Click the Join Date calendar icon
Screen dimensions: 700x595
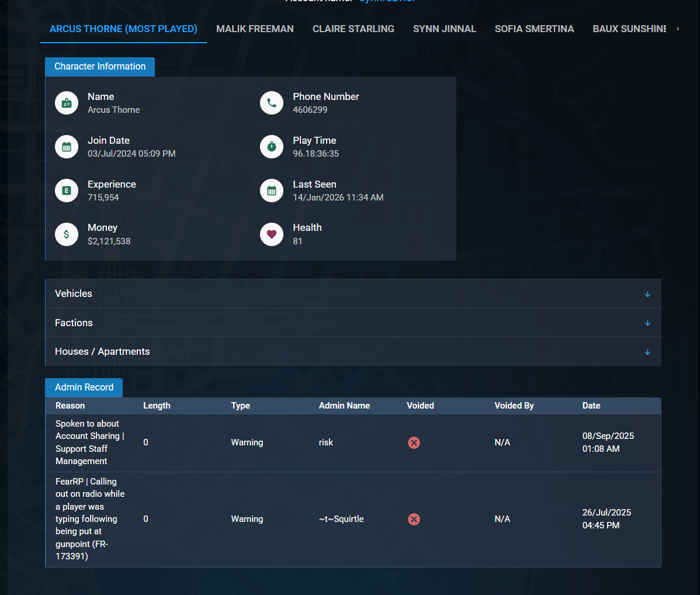coord(67,147)
